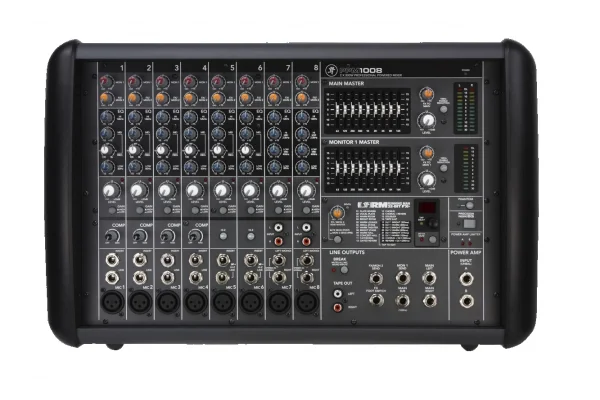Click the Main Master stereo LED meter
This screenshot has height=400, width=600.
pyautogui.click(x=466, y=109)
